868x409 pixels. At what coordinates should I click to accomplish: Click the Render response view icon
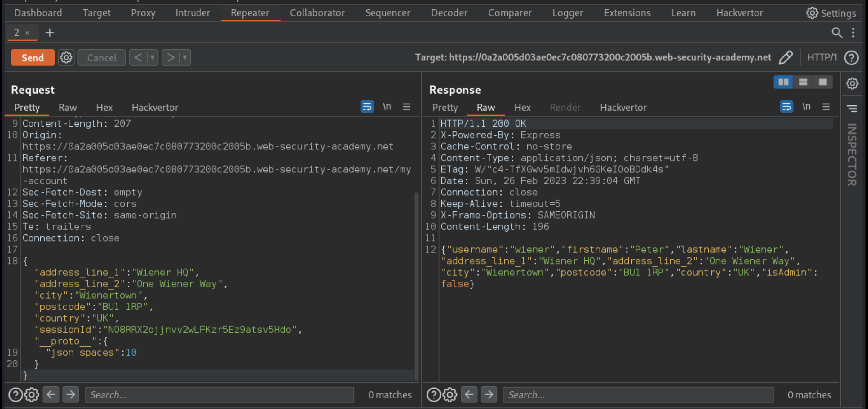566,107
